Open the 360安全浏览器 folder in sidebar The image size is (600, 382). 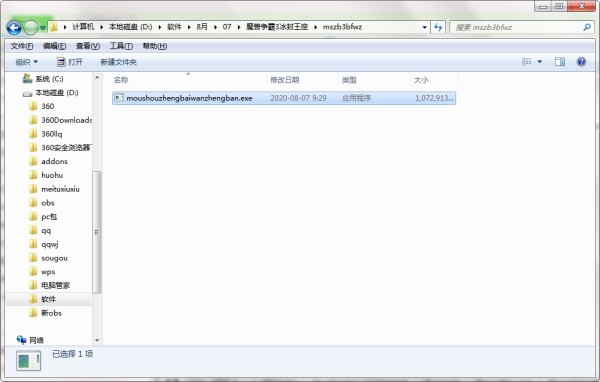(66, 147)
